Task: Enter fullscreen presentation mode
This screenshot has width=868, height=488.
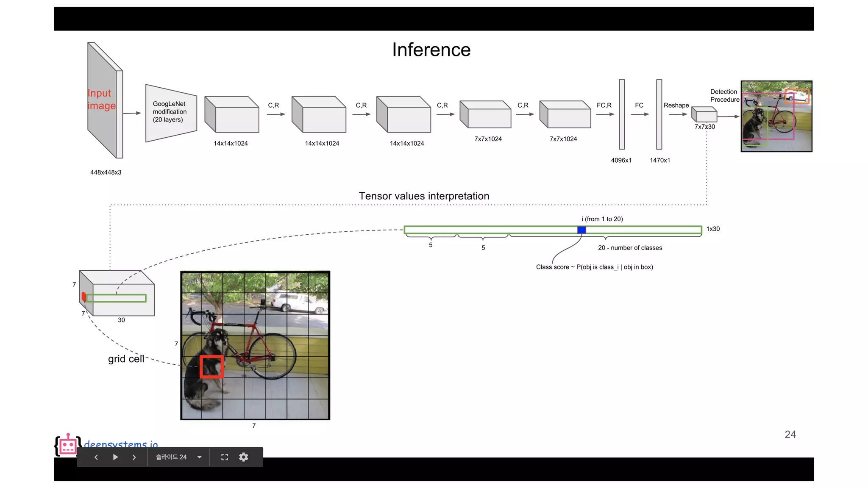Action: (x=225, y=457)
